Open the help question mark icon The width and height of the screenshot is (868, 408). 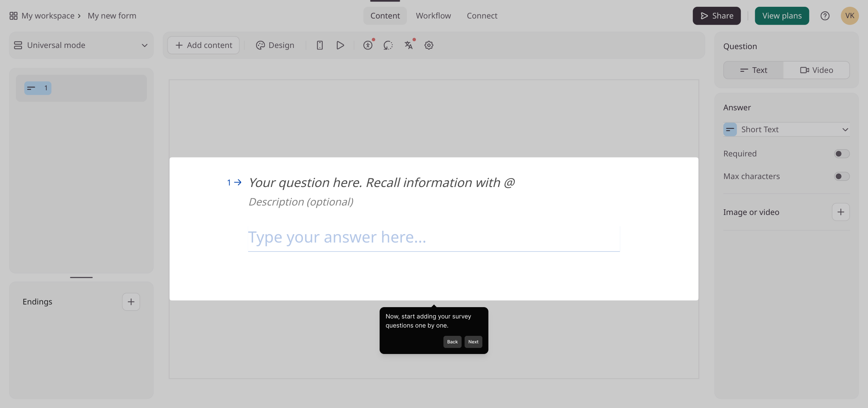tap(825, 16)
